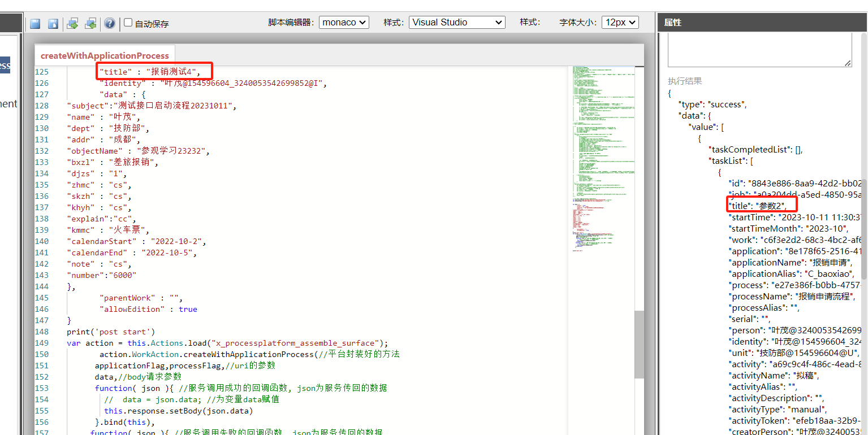This screenshot has width=868, height=435.
Task: Enable the 自动保存 auto-save checkbox
Action: pyautogui.click(x=128, y=23)
